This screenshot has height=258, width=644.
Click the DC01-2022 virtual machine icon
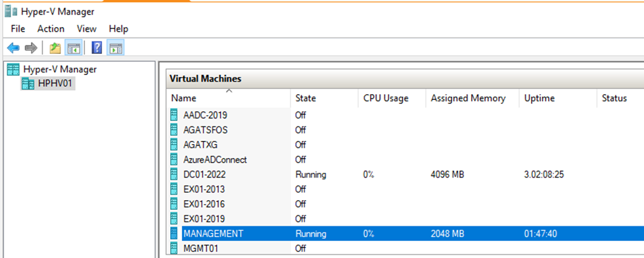[174, 174]
